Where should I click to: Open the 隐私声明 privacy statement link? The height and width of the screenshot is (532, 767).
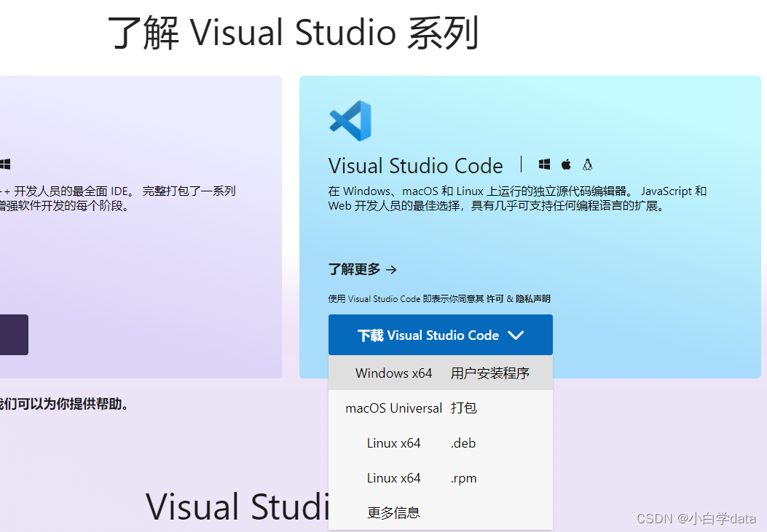[x=532, y=298]
